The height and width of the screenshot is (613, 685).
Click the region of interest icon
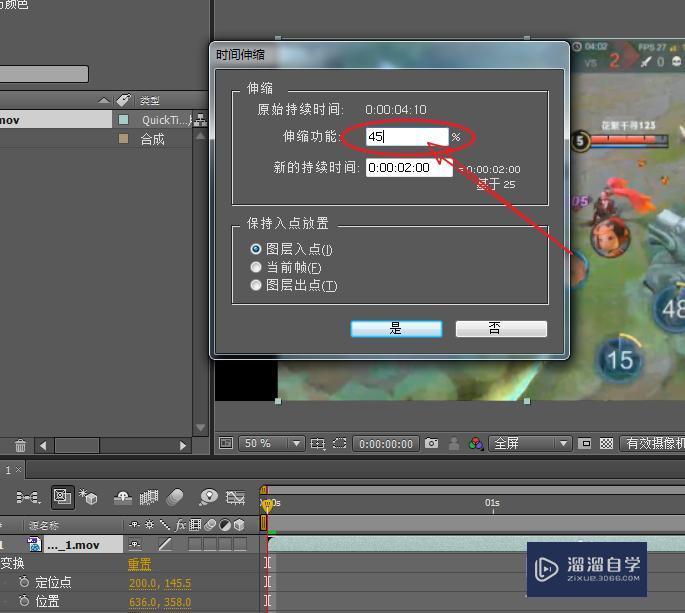click(339, 443)
